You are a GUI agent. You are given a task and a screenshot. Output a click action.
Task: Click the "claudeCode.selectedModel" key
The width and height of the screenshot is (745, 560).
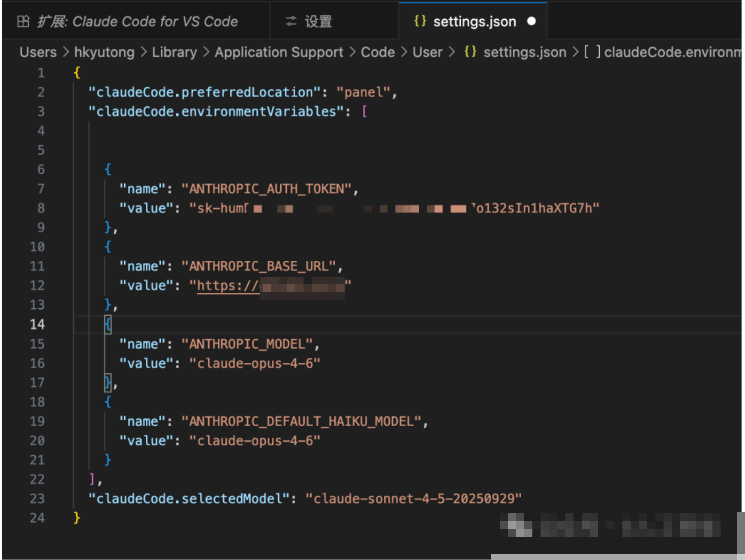point(189,499)
